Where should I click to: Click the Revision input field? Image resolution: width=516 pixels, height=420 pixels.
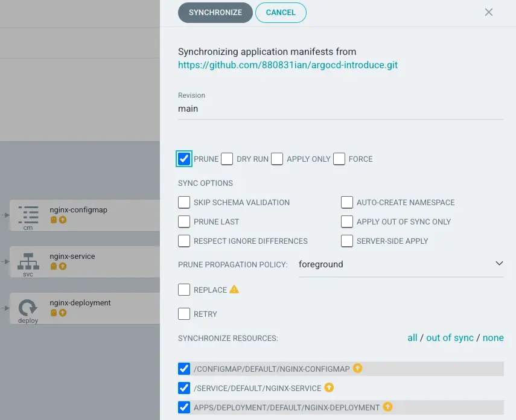click(x=340, y=109)
